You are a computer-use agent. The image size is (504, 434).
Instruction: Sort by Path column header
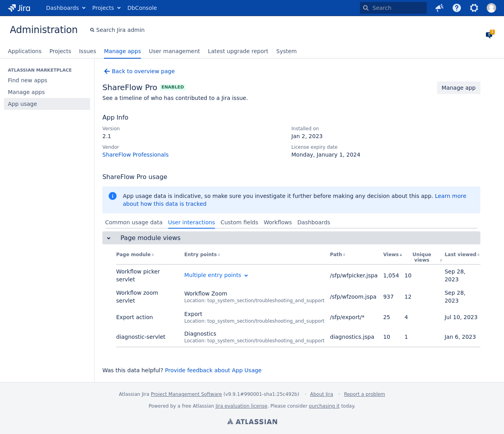337,255
